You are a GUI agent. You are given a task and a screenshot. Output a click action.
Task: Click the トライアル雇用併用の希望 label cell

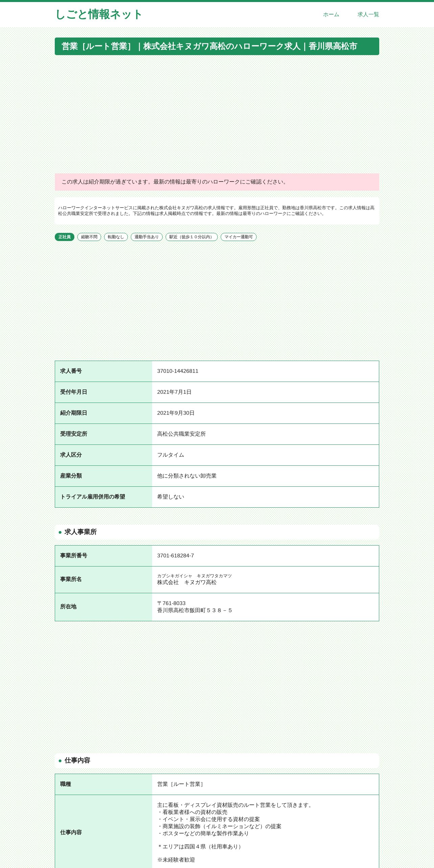tap(103, 497)
